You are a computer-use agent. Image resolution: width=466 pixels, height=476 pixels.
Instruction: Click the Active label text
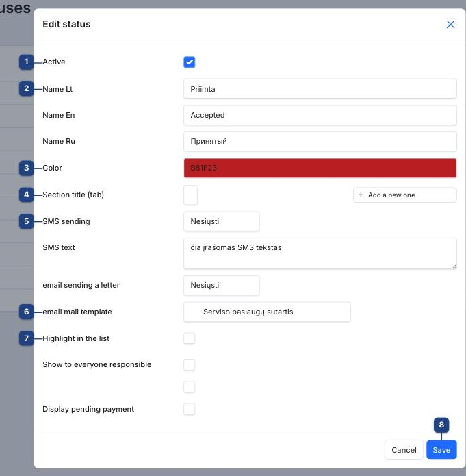pyautogui.click(x=54, y=62)
